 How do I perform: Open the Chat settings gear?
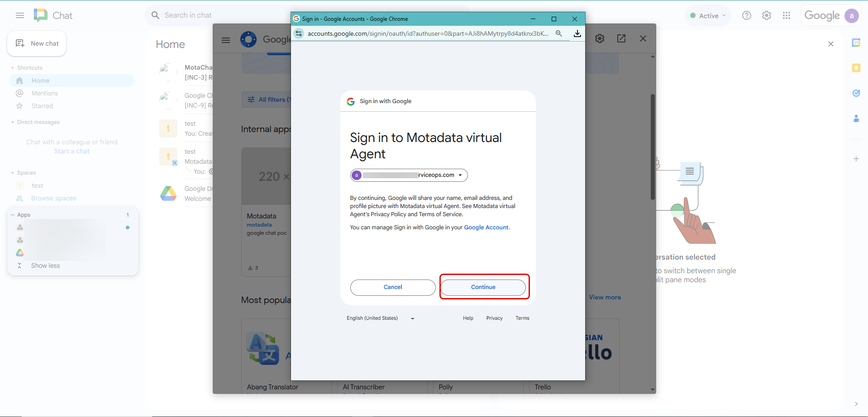(x=767, y=15)
